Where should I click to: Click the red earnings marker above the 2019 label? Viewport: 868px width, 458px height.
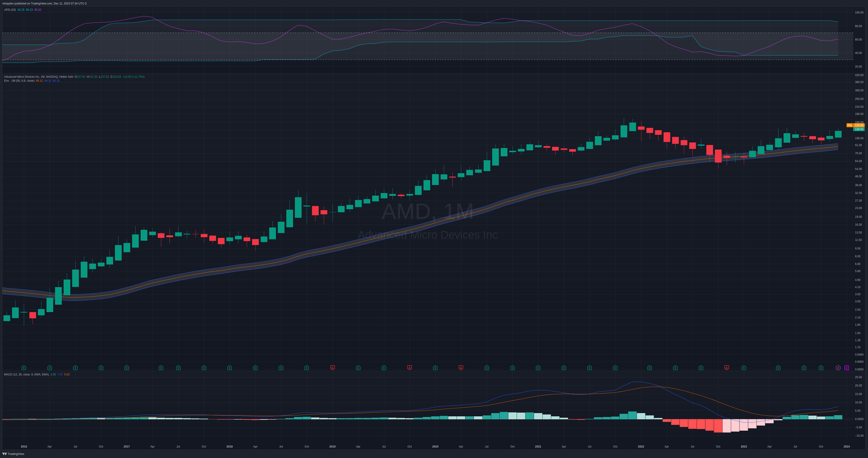332,368
